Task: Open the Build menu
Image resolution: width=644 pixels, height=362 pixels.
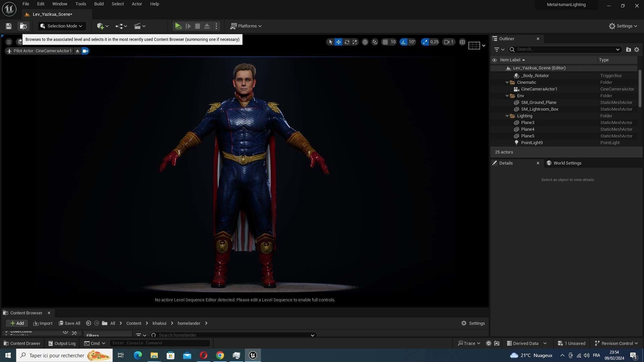Action: (99, 4)
